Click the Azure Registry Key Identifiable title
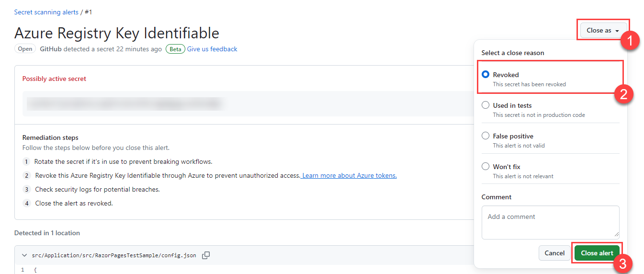 (117, 33)
